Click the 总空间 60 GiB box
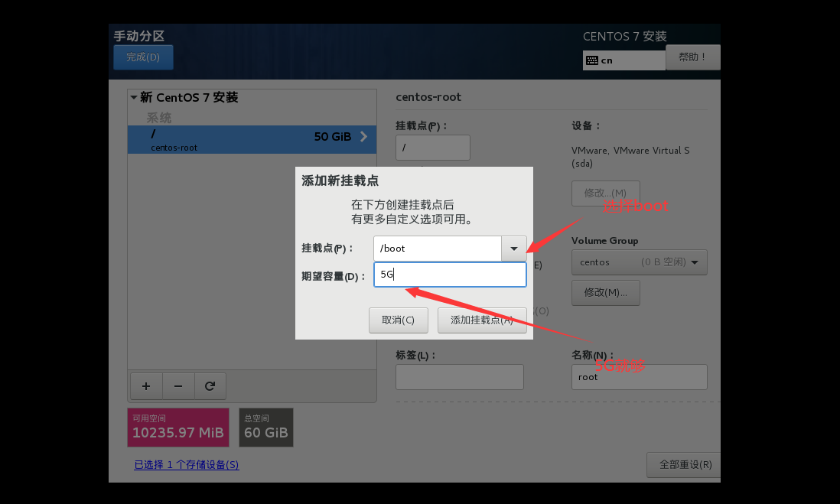Screen dimensions: 840x504 pos(266,428)
